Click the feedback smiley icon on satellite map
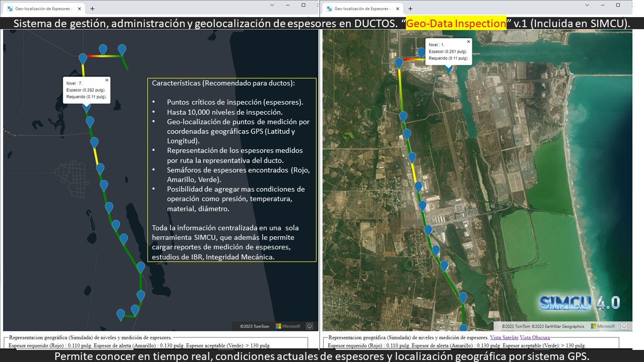 tap(624, 326)
